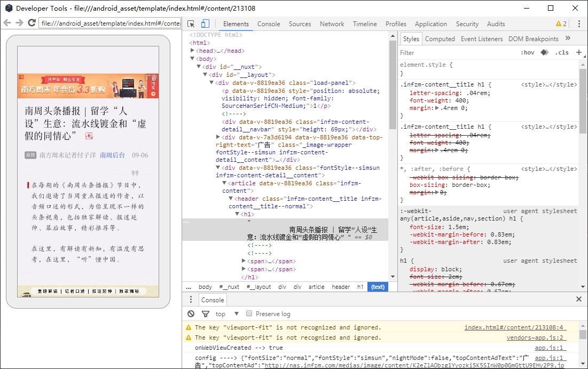The image size is (588, 369).
Task: Select the Styles sidebar tab
Action: pyautogui.click(x=411, y=38)
